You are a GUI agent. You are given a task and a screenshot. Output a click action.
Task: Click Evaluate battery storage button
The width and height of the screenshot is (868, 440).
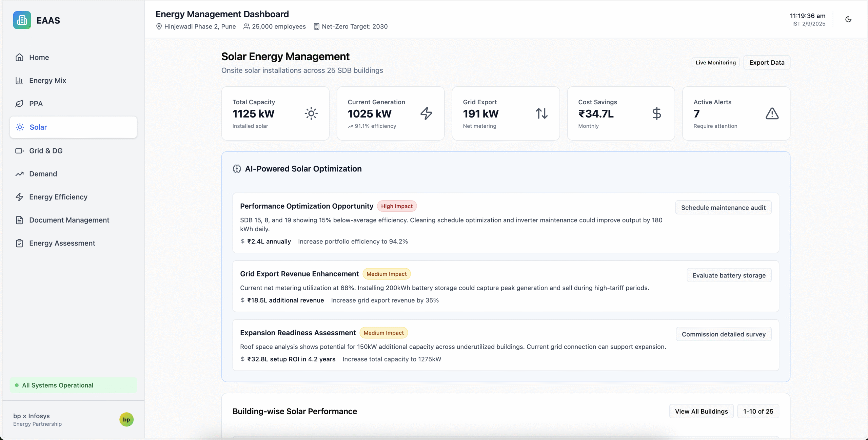(x=729, y=275)
